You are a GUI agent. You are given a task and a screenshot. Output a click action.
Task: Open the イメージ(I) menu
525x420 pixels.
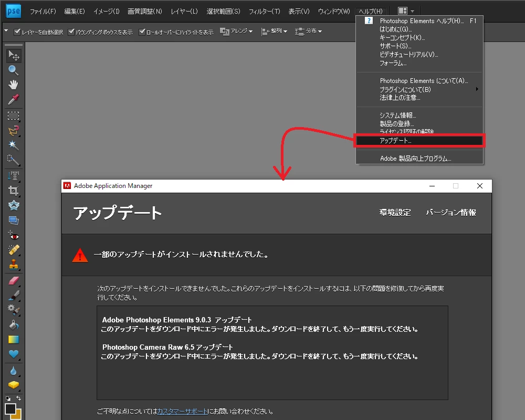pyautogui.click(x=107, y=12)
